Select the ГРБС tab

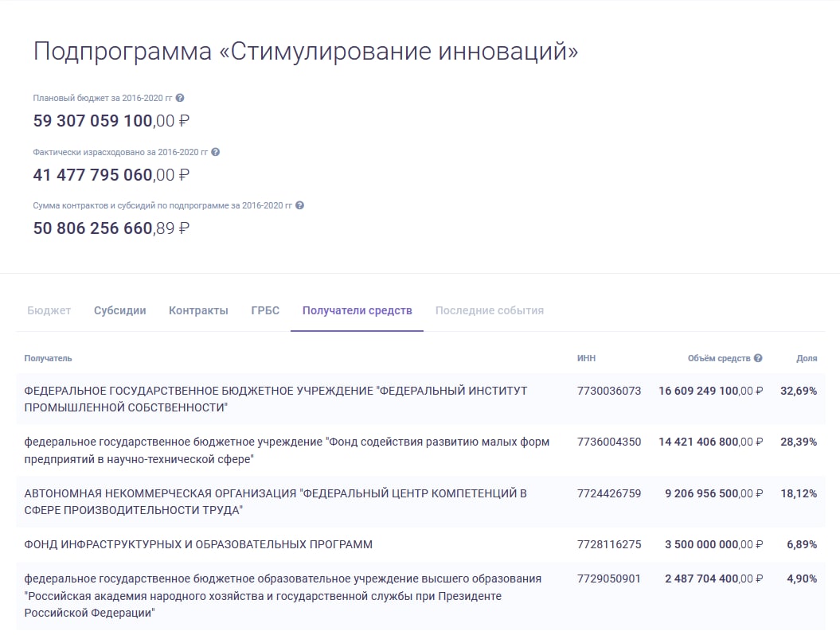click(x=265, y=310)
